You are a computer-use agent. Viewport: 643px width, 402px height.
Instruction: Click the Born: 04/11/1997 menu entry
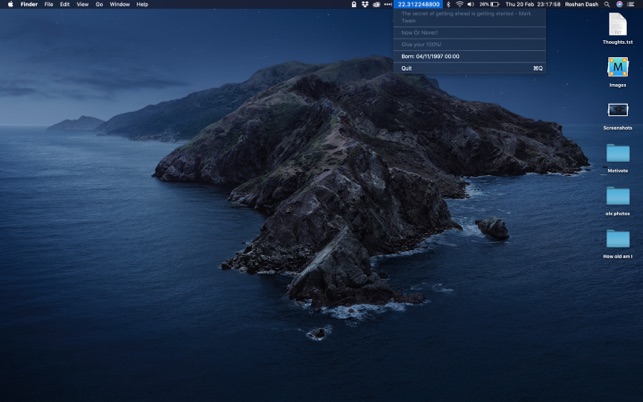pyautogui.click(x=429, y=57)
